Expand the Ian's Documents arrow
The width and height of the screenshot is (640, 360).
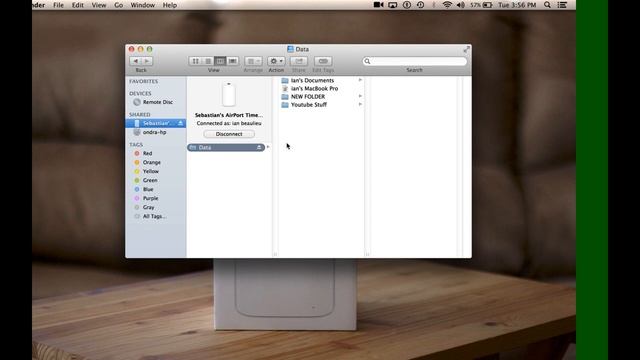click(x=360, y=80)
